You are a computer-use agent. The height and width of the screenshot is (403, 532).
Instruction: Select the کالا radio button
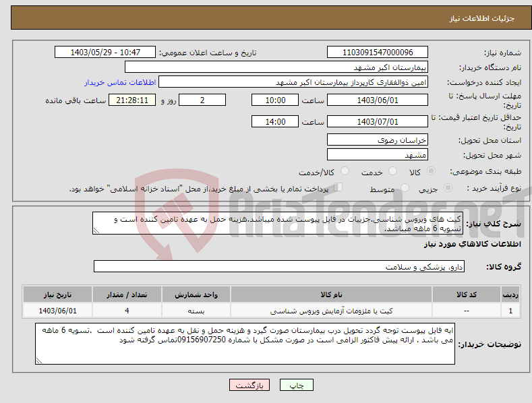[431, 171]
